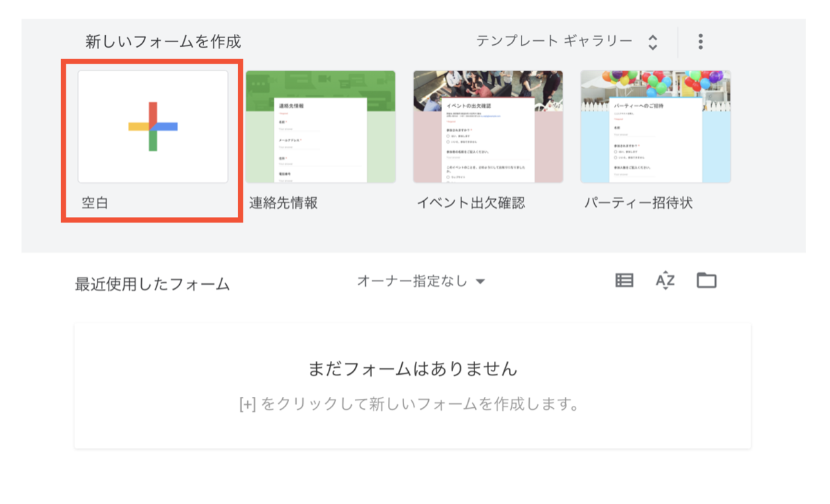Screen dimensions: 830x504
Task: Open the パーティー招待状 template
Action: click(655, 127)
